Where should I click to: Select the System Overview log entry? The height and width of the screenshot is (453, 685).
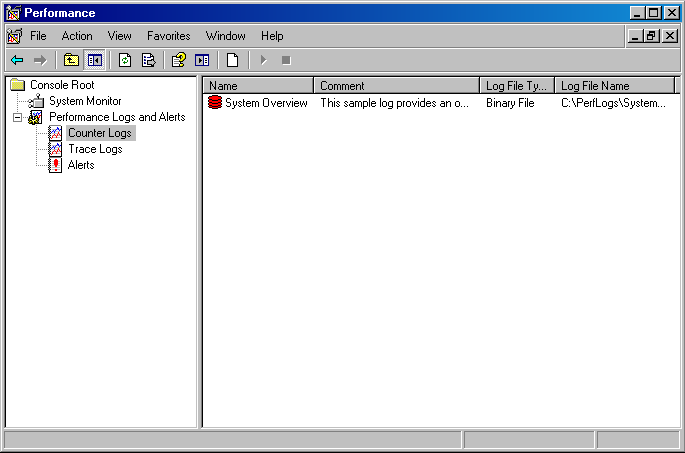[x=266, y=103]
